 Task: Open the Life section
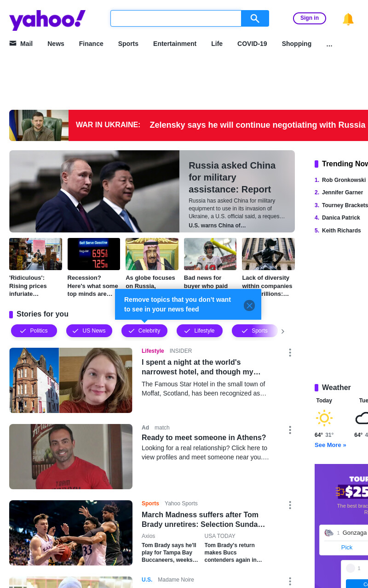pos(217,44)
